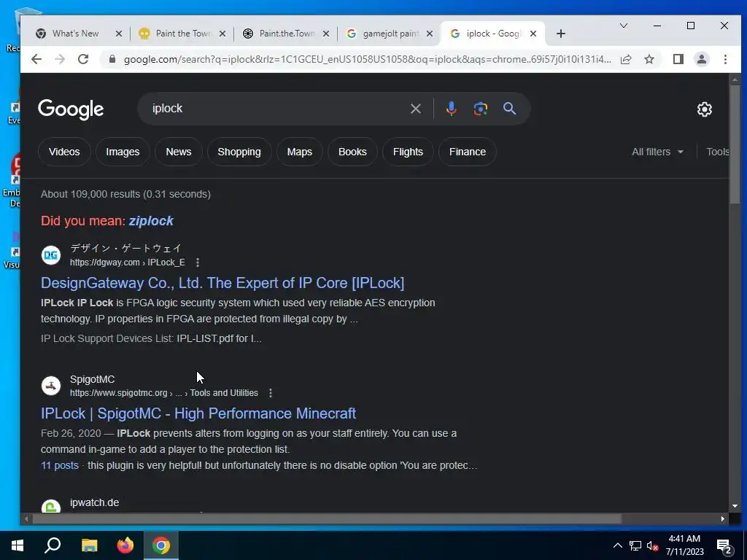Reload the current page
The width and height of the screenshot is (747, 560).
pyautogui.click(x=83, y=60)
